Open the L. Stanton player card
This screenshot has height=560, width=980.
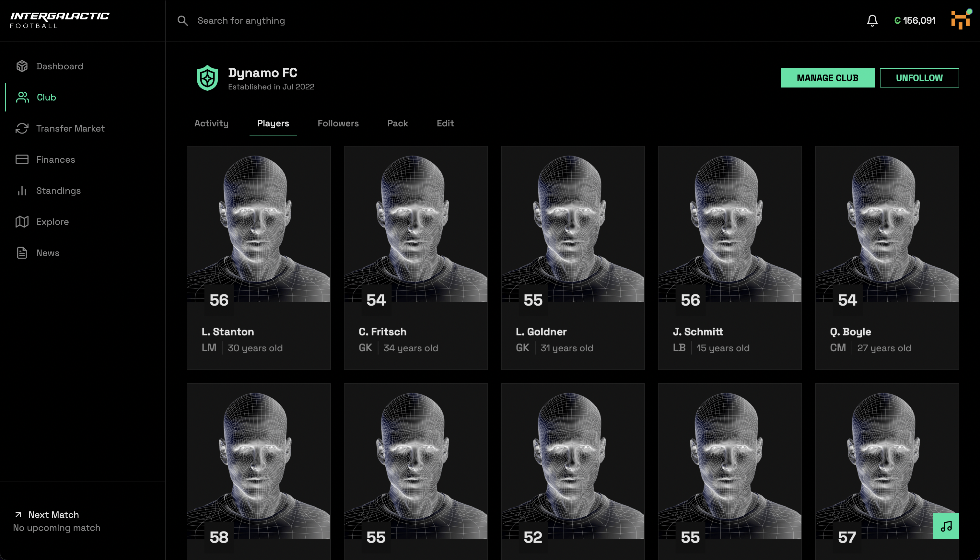click(x=259, y=258)
